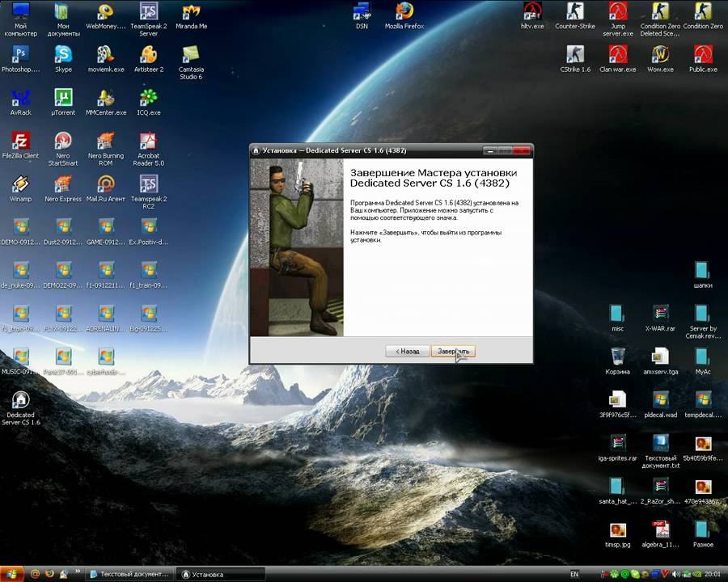Select Dedicated Server CS 1.6 desktop shortcut
Screen dimensions: 728x582
coord(20,408)
